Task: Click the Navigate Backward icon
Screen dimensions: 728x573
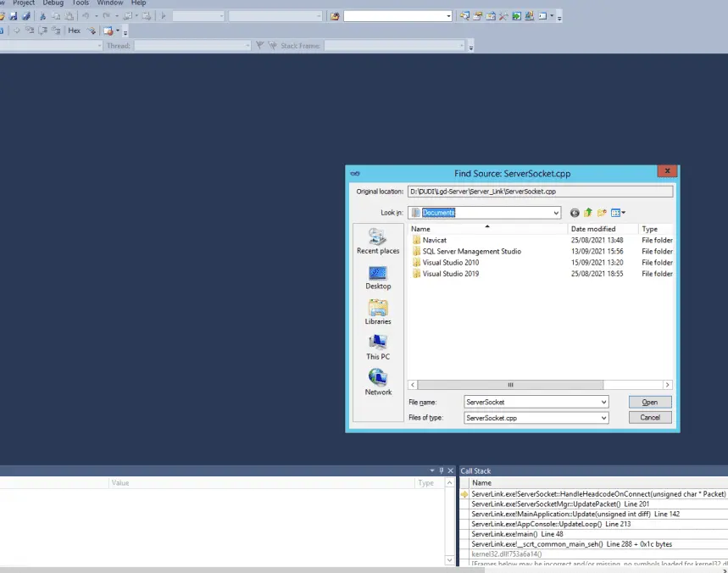Action: pyautogui.click(x=127, y=16)
